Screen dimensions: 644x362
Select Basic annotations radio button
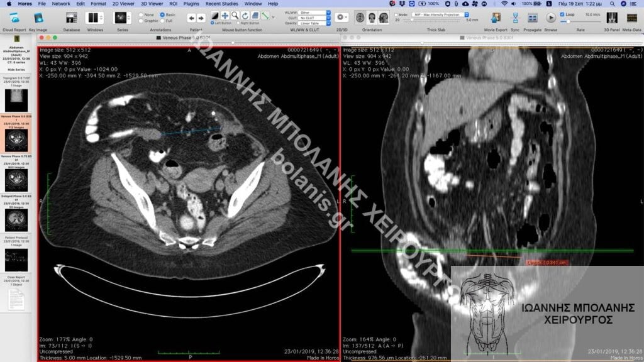[x=163, y=15]
